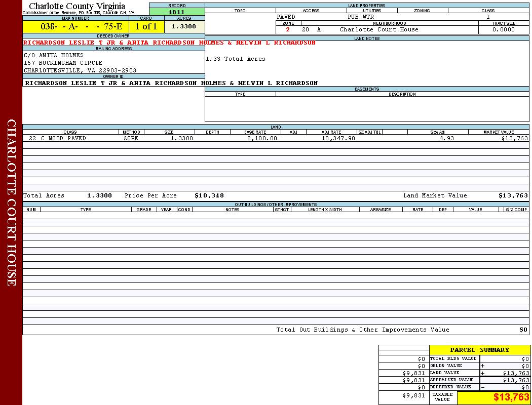Viewport: 532px width, 405px height.
Task: Click the vertical CHARLOTTE COURT HOUSE sidebar banner
Action: click(11, 202)
